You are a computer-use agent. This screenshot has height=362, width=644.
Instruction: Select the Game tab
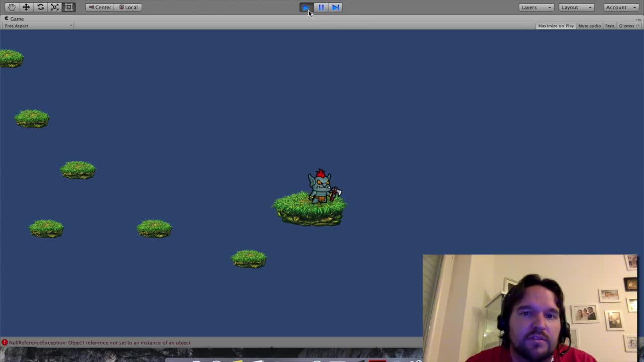pos(14,19)
